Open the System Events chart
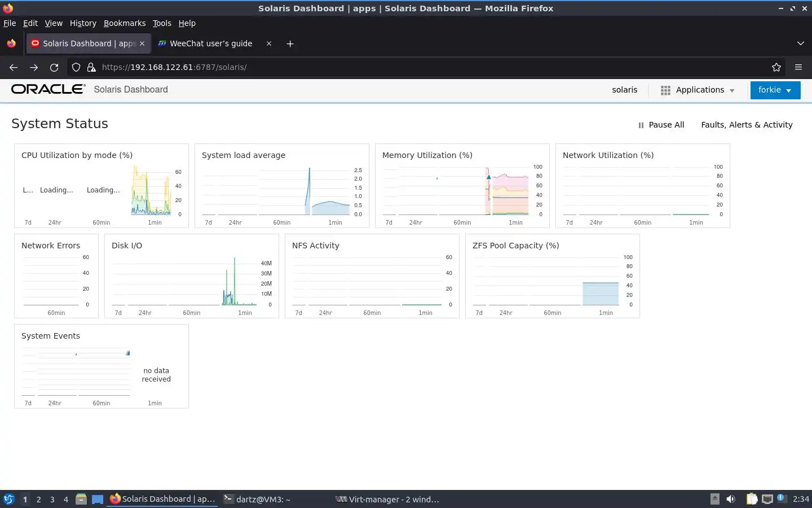 point(101,366)
